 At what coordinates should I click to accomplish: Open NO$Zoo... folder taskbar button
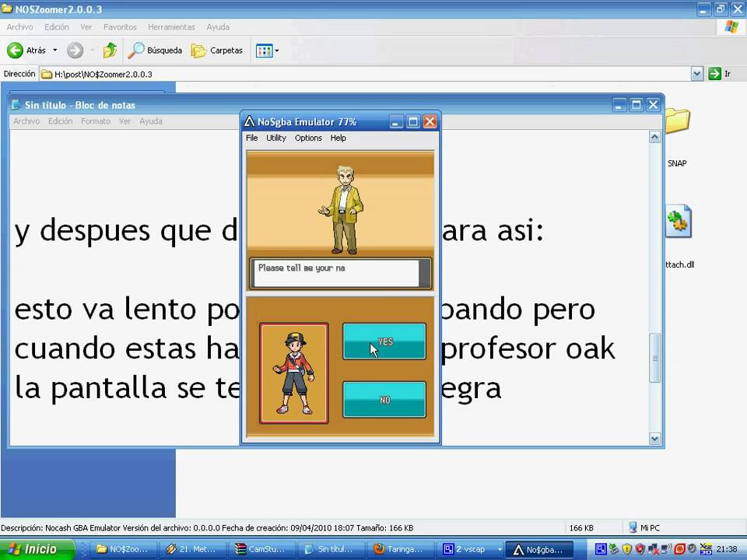(x=124, y=549)
